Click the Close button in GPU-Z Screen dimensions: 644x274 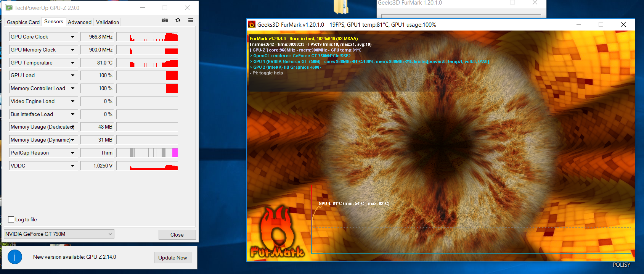(177, 235)
